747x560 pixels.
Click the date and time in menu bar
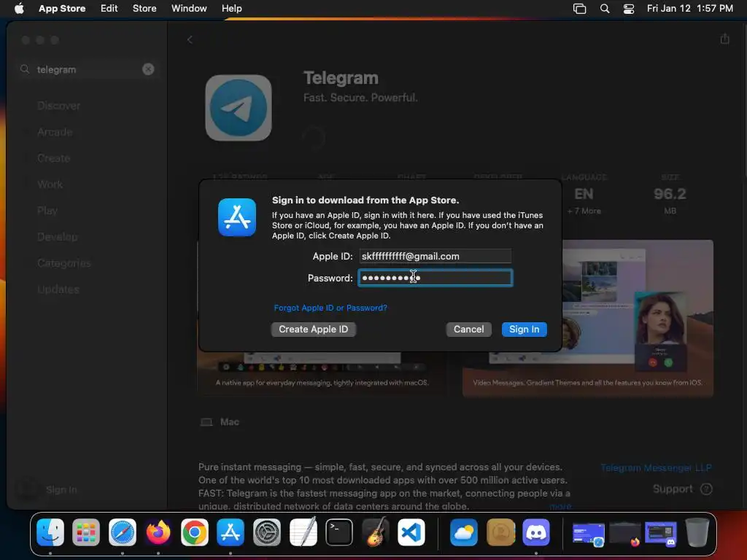point(689,8)
